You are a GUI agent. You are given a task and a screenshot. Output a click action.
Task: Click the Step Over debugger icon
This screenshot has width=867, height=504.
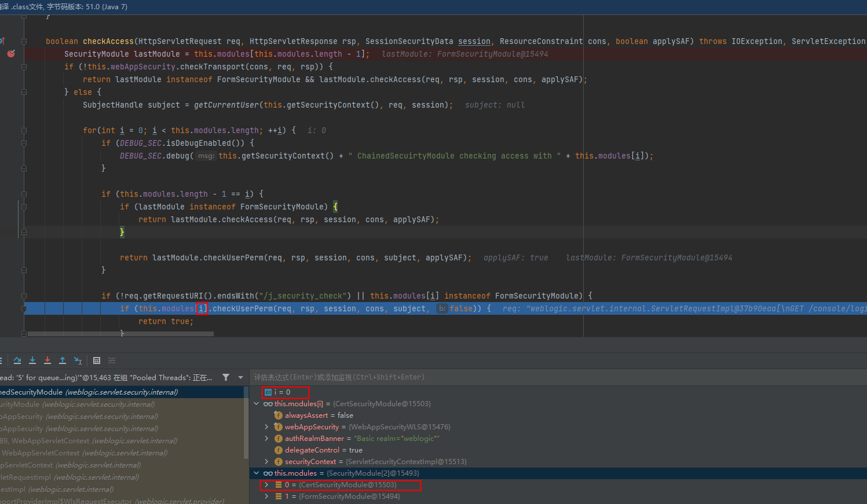click(x=17, y=360)
